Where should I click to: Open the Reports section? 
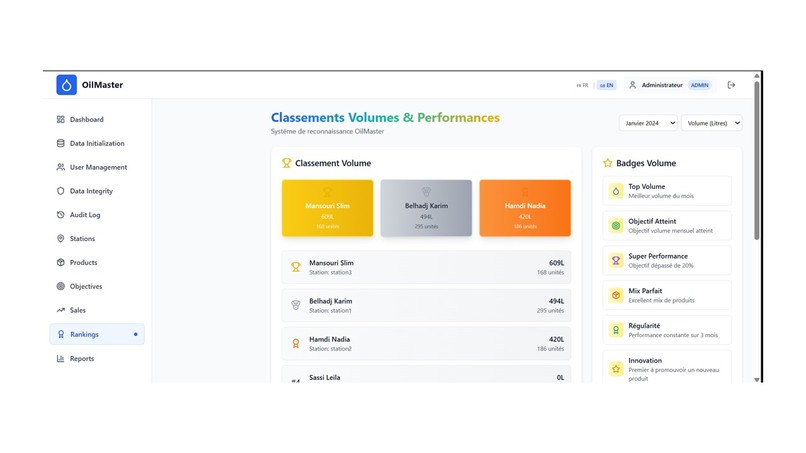point(97,358)
